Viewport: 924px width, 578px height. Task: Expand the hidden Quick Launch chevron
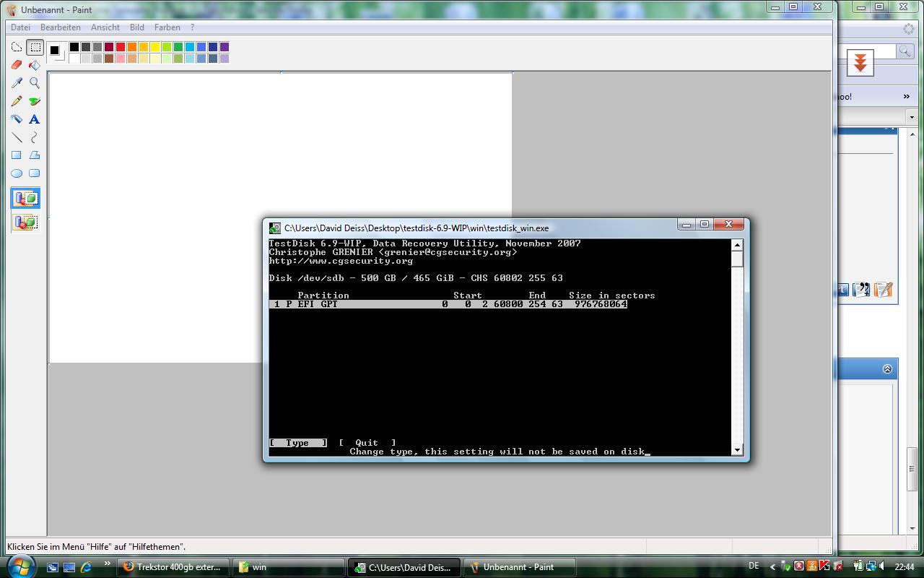(x=108, y=564)
